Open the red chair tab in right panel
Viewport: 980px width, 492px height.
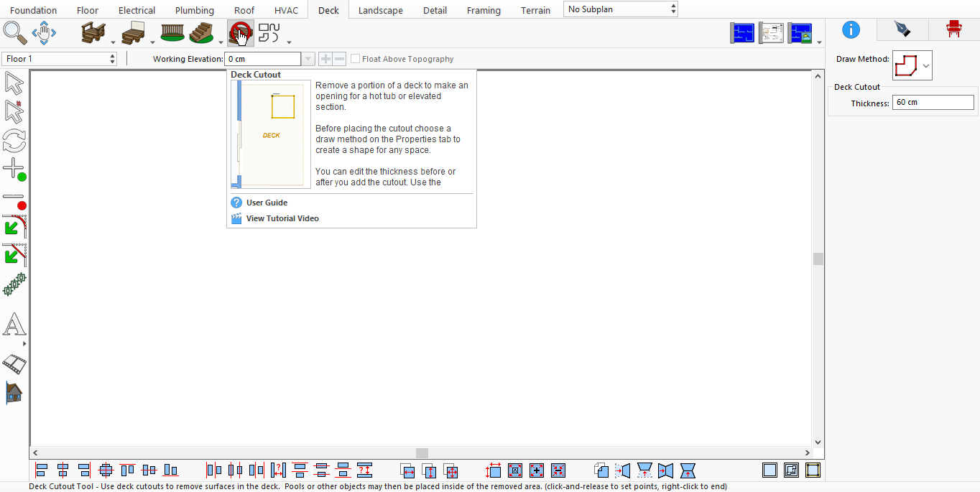point(953,29)
